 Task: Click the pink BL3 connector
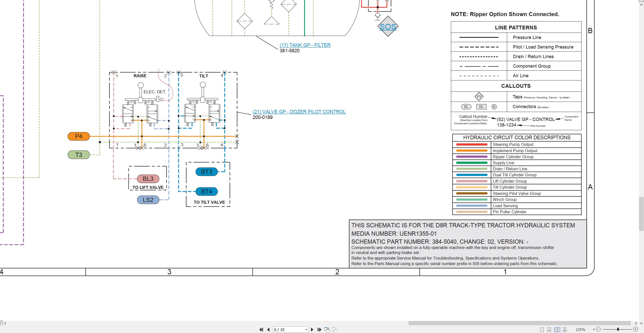148,179
